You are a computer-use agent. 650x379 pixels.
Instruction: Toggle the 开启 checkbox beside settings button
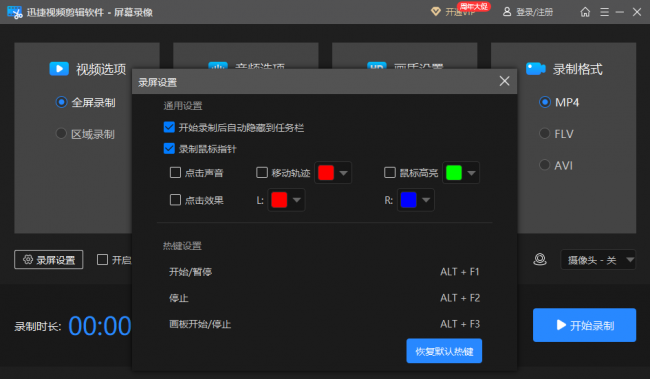click(102, 260)
